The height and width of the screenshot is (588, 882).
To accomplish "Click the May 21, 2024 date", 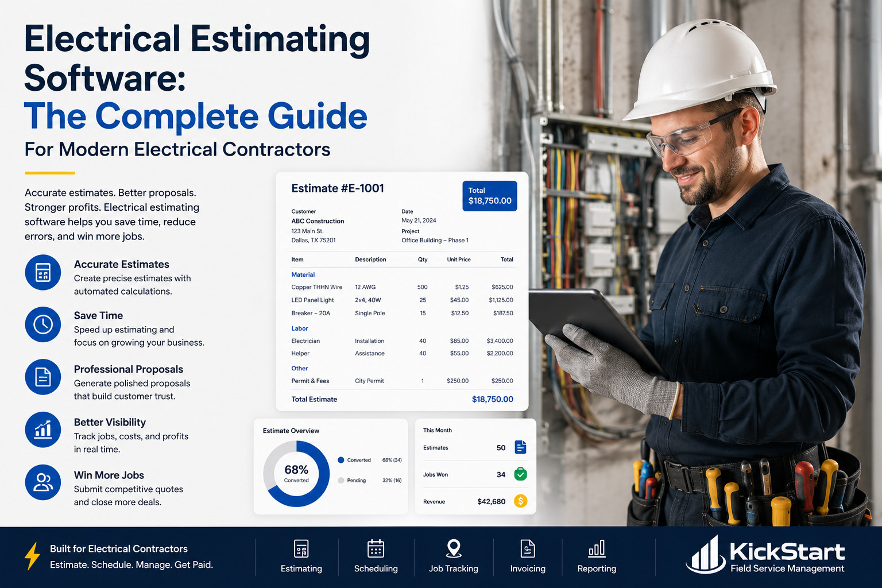I will (x=419, y=220).
